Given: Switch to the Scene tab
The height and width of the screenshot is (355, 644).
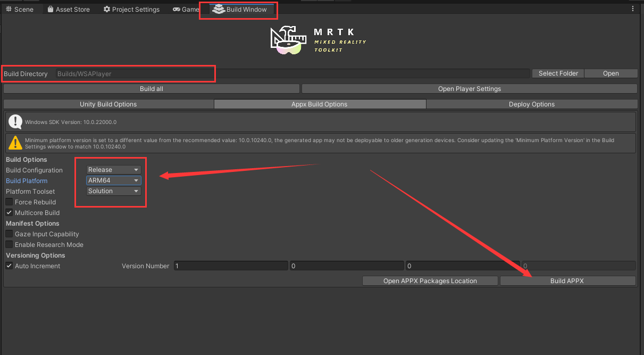Looking at the screenshot, I should (x=20, y=9).
